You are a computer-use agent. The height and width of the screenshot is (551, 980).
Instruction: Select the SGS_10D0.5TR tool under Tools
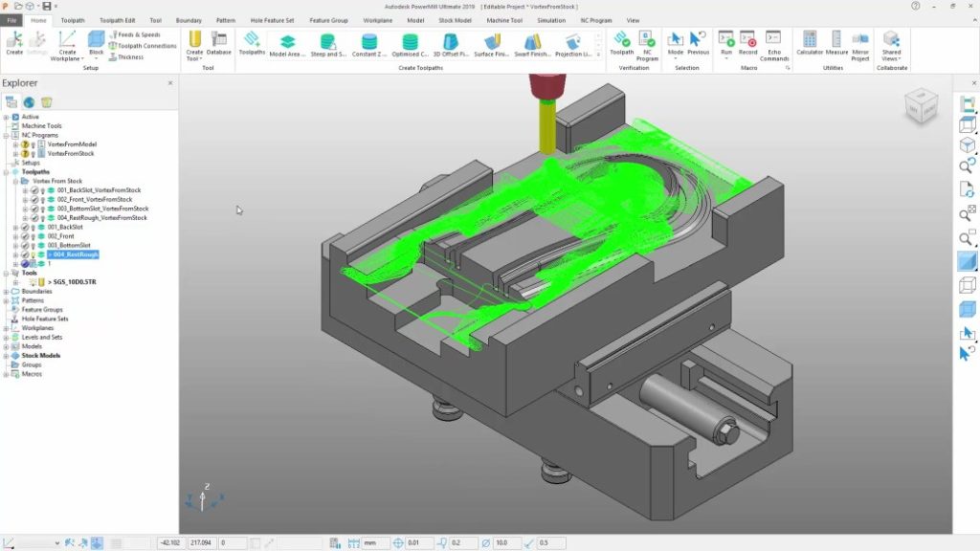67,279
